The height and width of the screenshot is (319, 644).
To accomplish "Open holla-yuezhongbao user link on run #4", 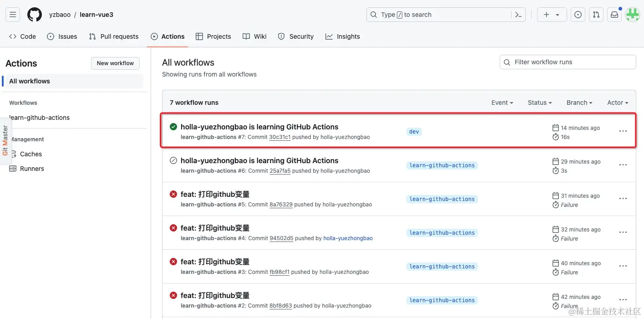I will pyautogui.click(x=348, y=238).
